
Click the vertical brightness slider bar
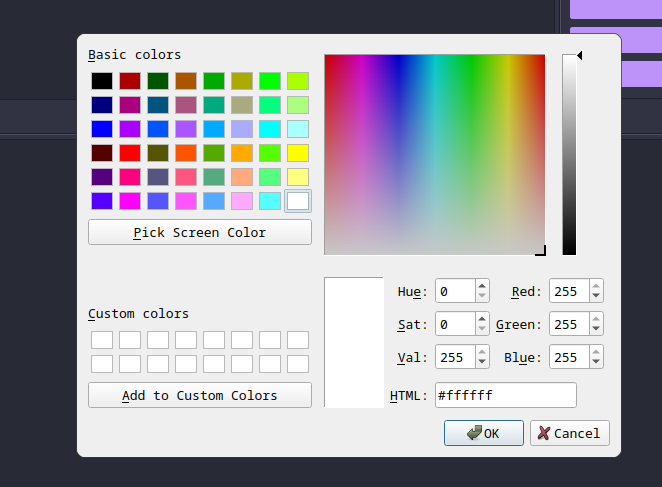tap(569, 155)
